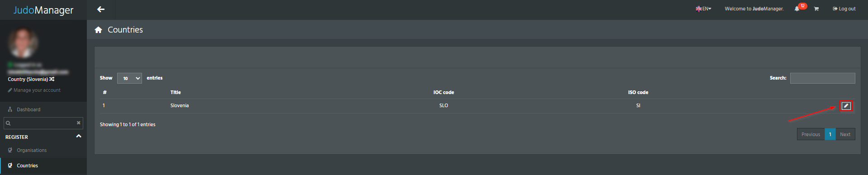868x175 pixels.
Task: Click the back arrow icon in header
Action: (101, 9)
